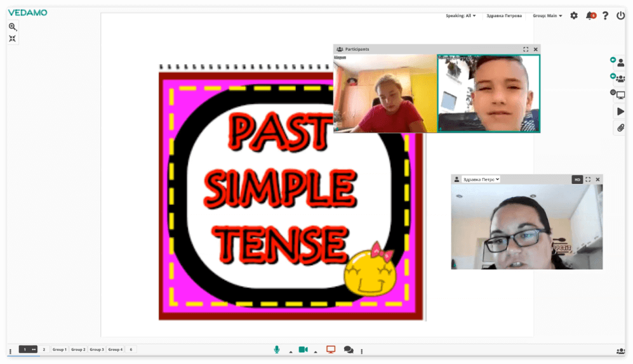Click the Past Simple Tense slide image
This screenshot has height=364, width=633.
291,192
